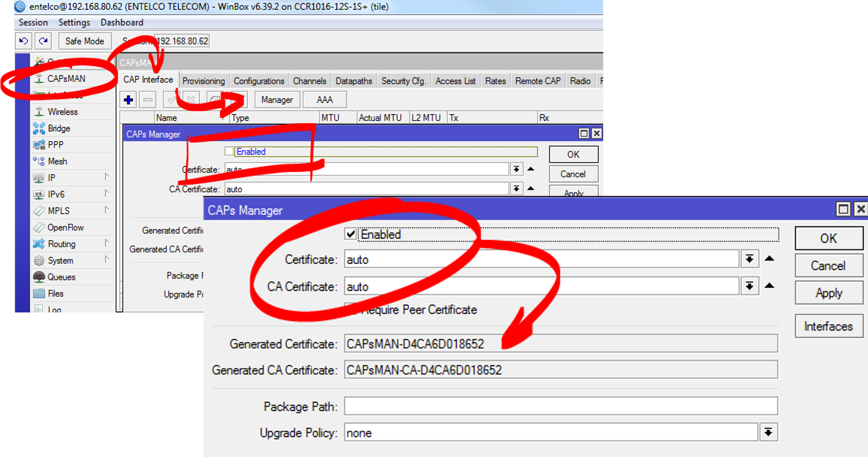Check Enabled in the back CAPs Manager

pos(229,151)
